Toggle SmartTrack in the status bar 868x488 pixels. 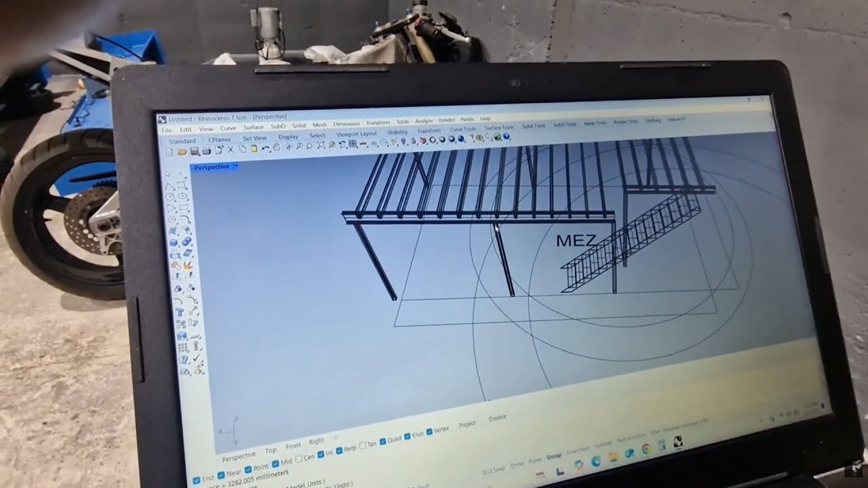point(578,451)
